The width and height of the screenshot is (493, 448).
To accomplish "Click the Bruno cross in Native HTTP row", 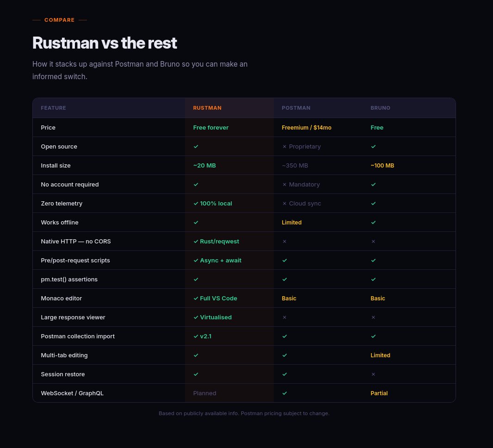I will point(373,241).
